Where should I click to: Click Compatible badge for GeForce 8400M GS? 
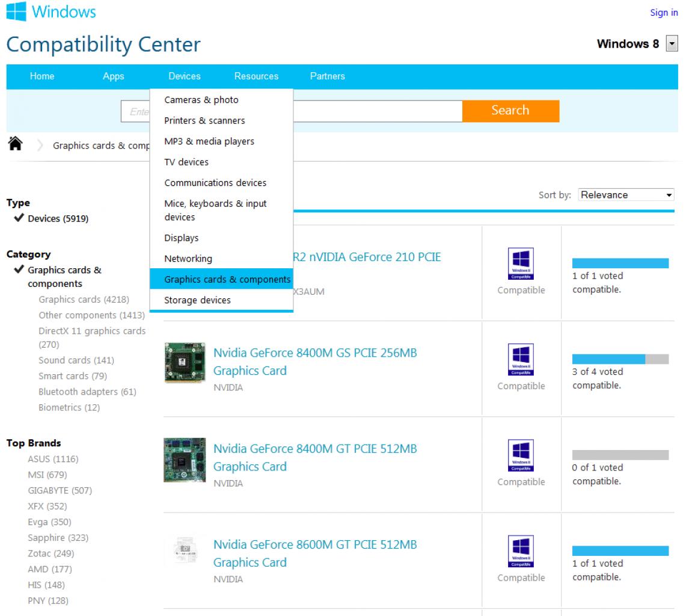pos(521,360)
